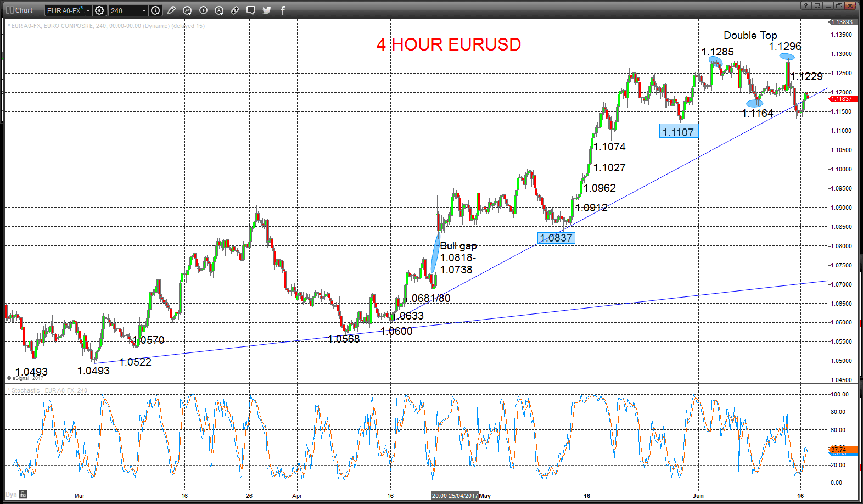Select the 1.1027 price label
The width and height of the screenshot is (863, 504).
tap(609, 167)
